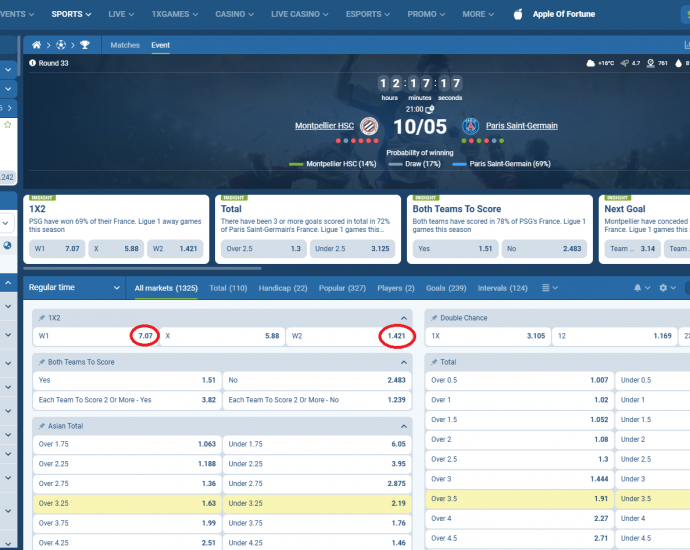Open the ESPORTS menu

368,14
